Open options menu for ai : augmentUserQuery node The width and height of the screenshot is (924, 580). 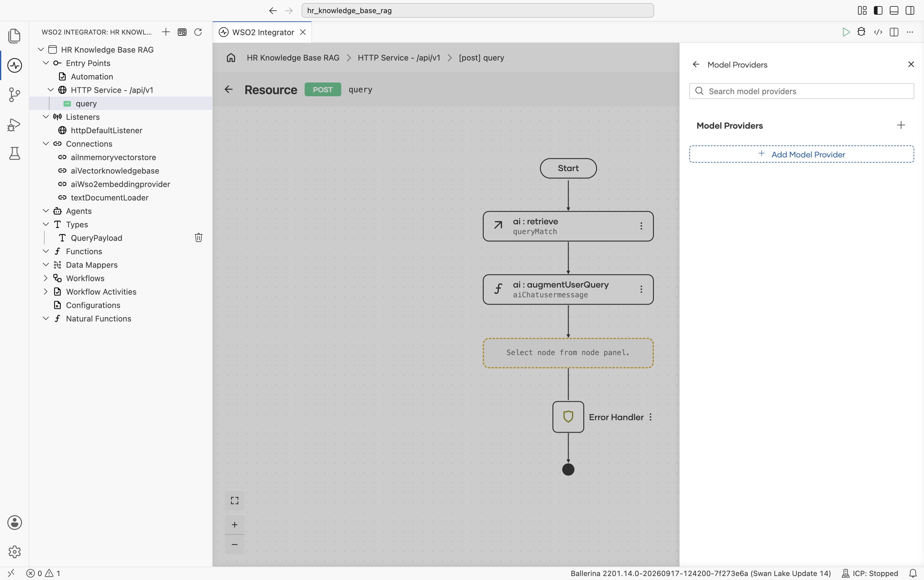pyautogui.click(x=641, y=289)
